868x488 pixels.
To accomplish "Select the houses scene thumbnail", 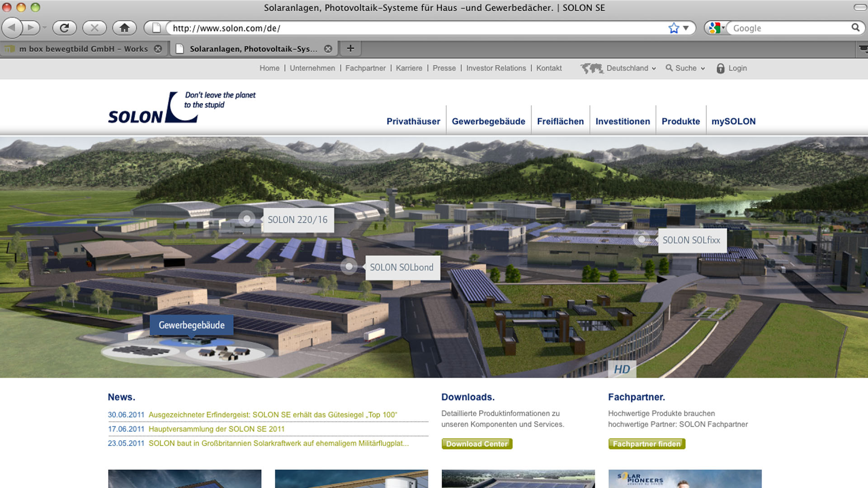I will [x=225, y=353].
